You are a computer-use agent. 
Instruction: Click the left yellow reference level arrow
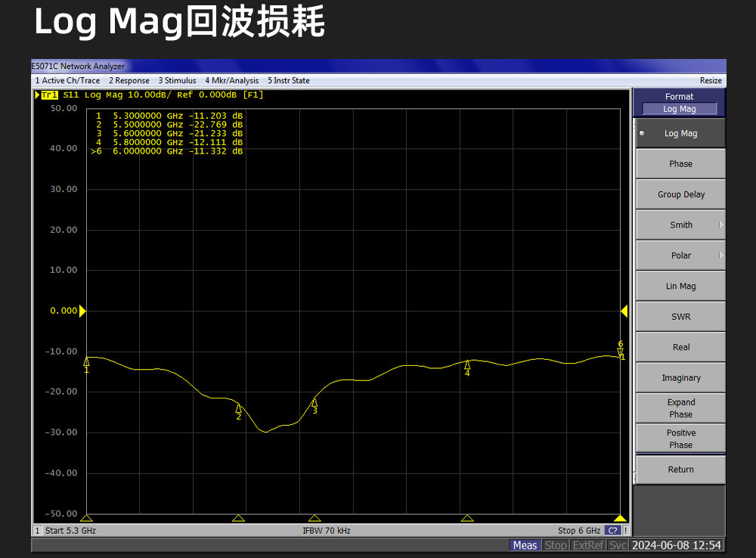pos(82,311)
